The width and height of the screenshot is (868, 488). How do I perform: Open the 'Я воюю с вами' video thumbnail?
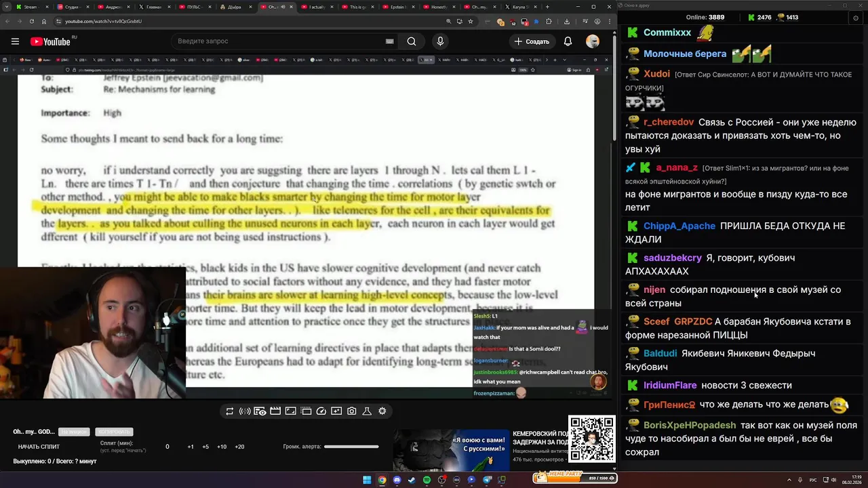point(451,450)
